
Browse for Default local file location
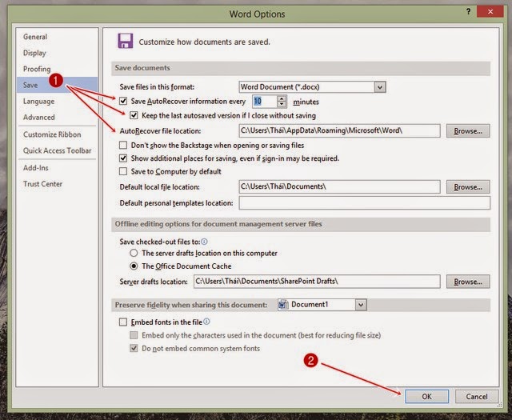point(468,187)
